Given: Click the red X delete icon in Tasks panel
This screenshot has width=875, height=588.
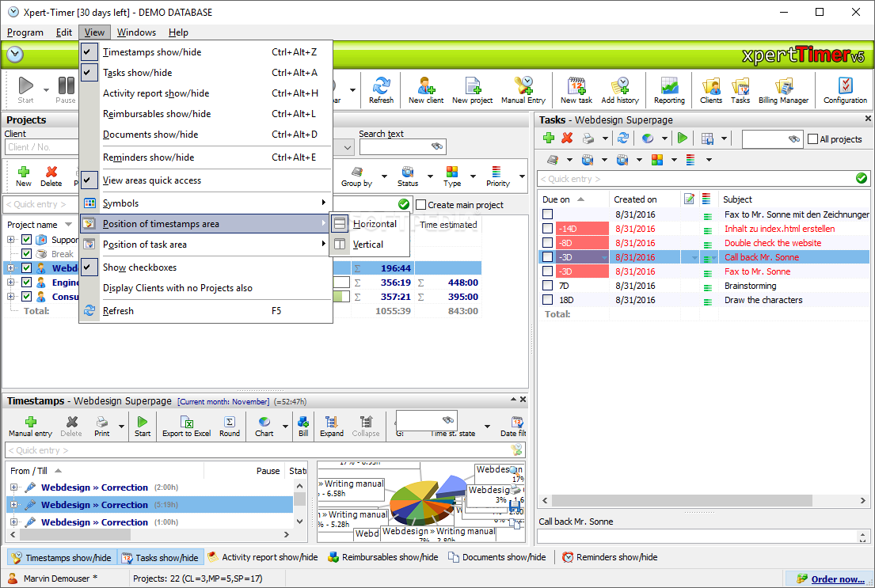Looking at the screenshot, I should tap(567, 138).
